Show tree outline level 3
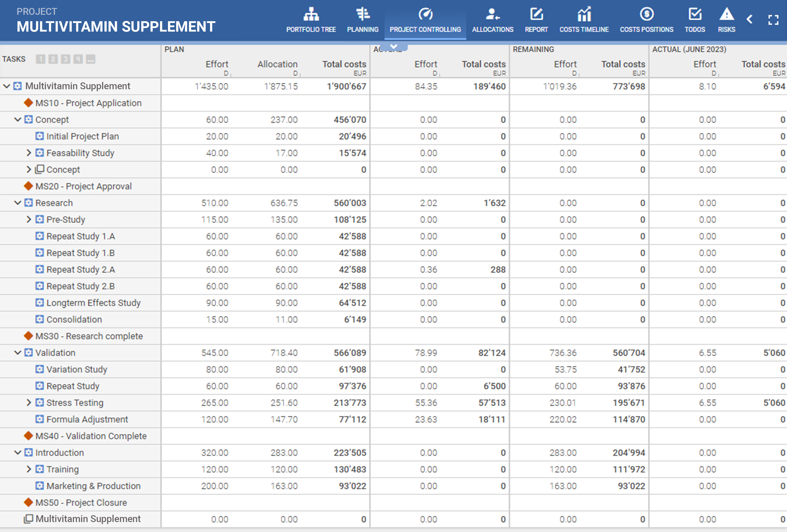The height and width of the screenshot is (532, 787). [x=65, y=59]
